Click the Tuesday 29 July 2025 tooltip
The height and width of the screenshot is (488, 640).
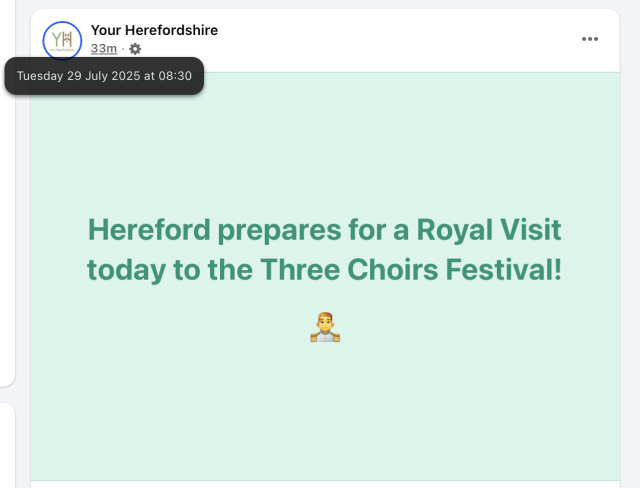104,76
